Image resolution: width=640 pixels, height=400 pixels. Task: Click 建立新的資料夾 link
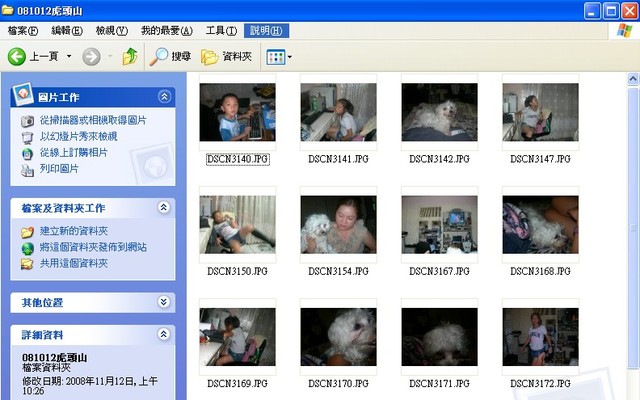point(73,231)
